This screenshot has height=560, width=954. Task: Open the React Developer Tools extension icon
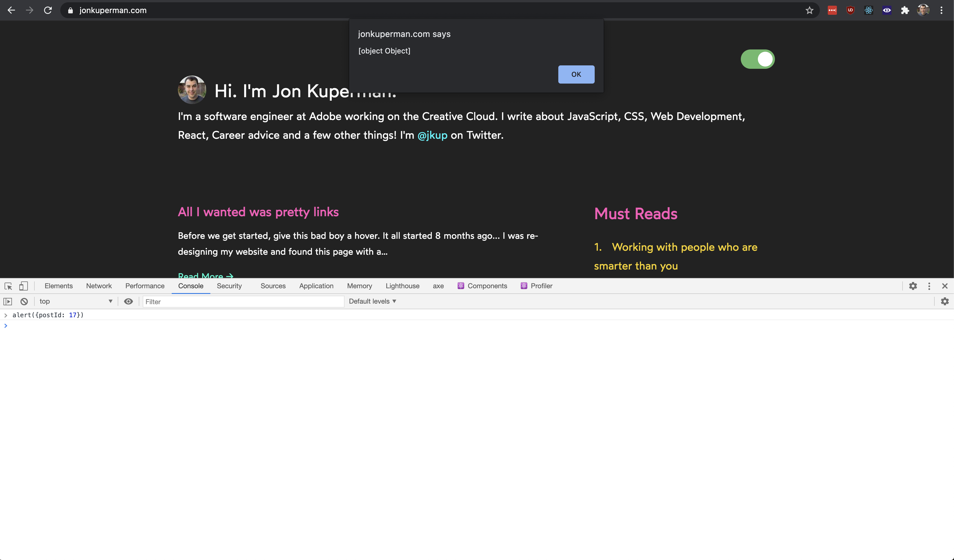click(x=868, y=10)
